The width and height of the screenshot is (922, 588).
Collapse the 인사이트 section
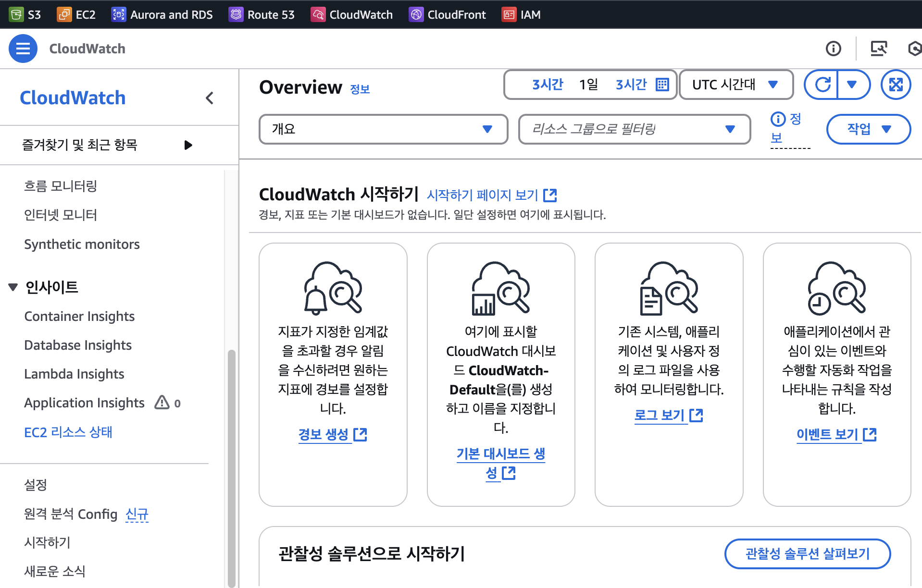[13, 287]
